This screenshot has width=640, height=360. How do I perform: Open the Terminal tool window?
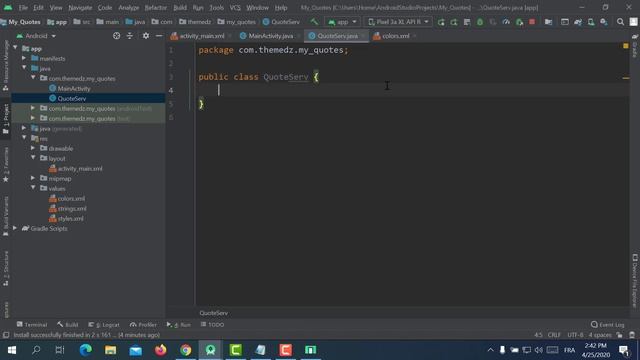[32, 324]
